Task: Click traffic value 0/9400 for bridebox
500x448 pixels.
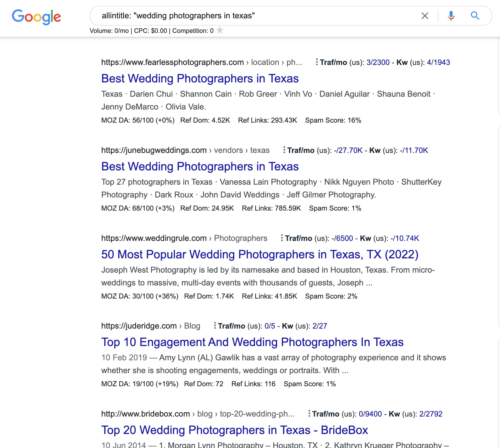Action: click(370, 414)
